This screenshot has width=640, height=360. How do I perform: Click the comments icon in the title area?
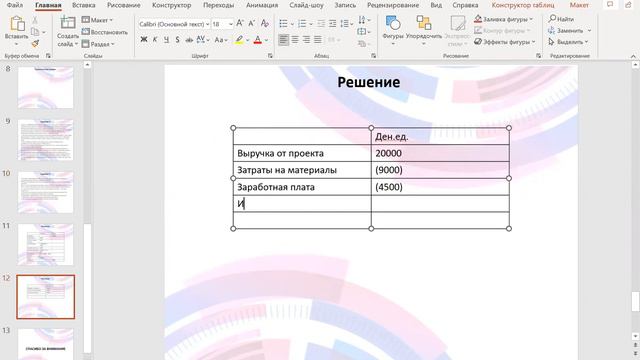click(x=610, y=4)
